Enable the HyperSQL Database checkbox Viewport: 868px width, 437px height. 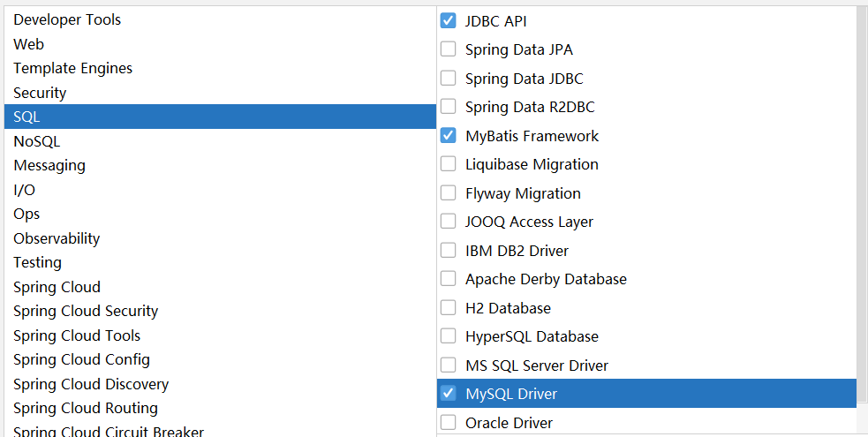[x=448, y=336]
